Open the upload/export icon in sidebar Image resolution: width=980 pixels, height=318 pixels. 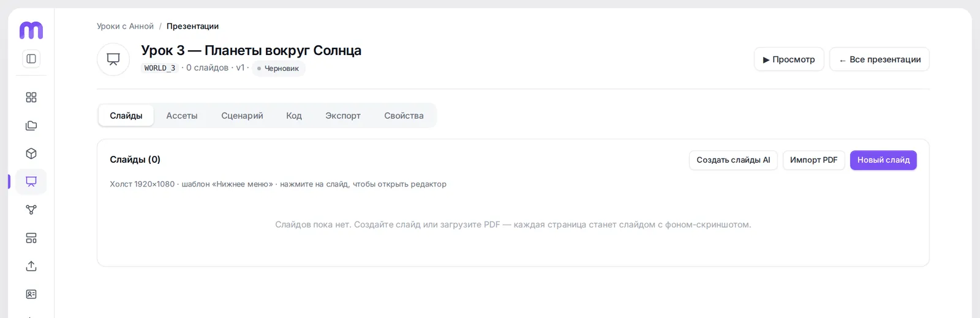click(x=31, y=266)
